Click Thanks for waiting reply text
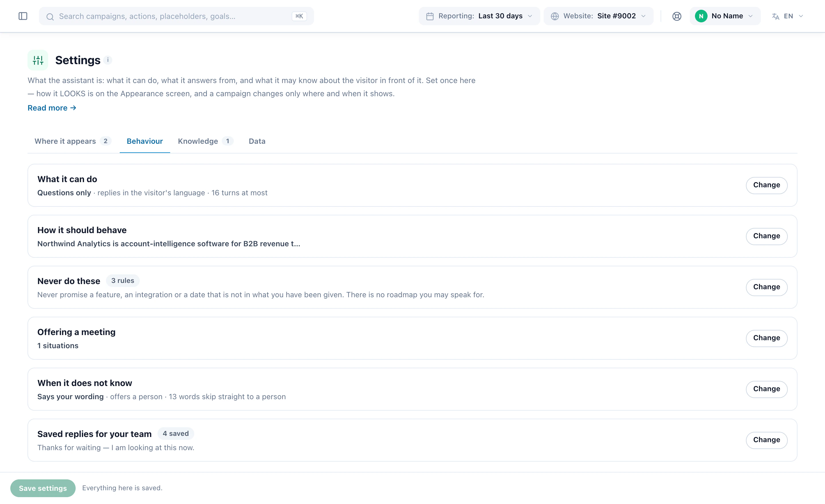 click(x=116, y=447)
